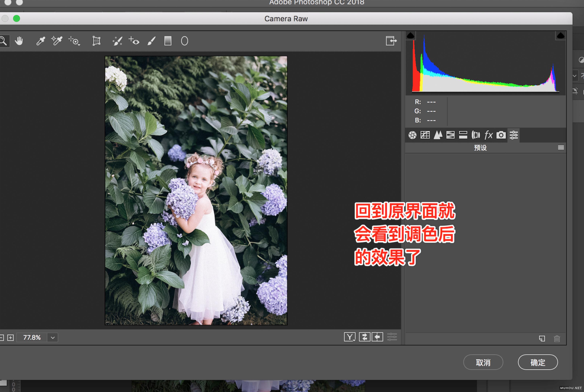The image size is (584, 392).
Task: Click the girl photo preview
Action: click(196, 191)
